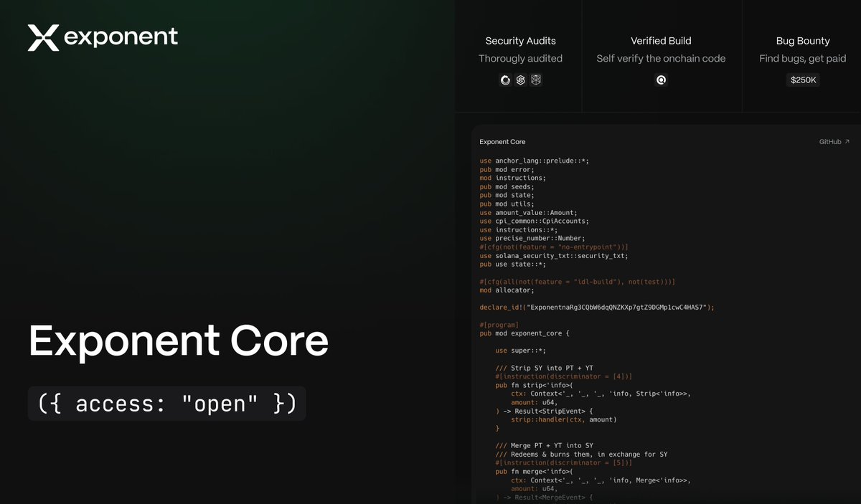Screen dimensions: 861x504
Task: Click the exponent wordmark in the header
Action: tap(119, 37)
